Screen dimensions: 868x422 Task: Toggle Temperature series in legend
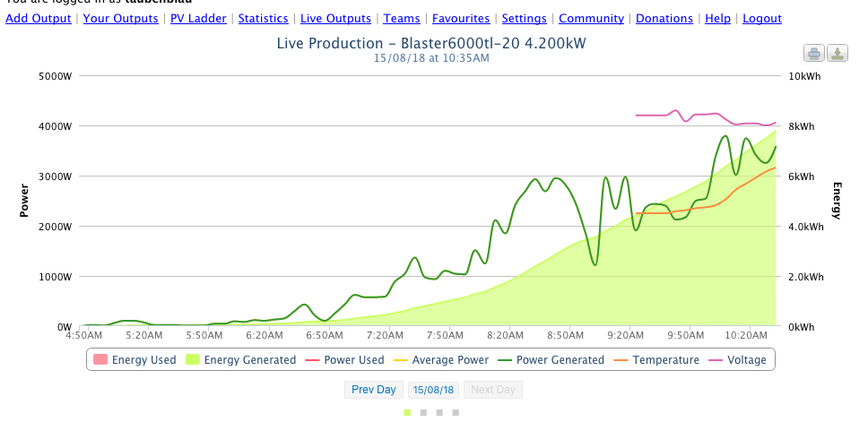point(656,360)
